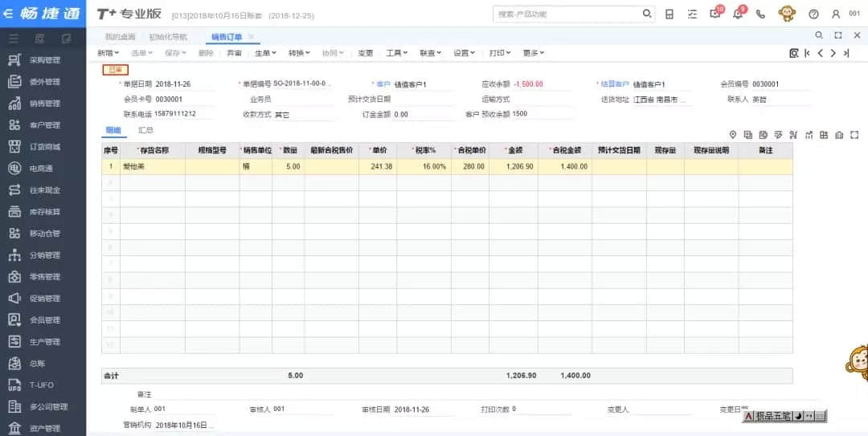Click the 弃审 button
868x436 pixels.
point(234,53)
